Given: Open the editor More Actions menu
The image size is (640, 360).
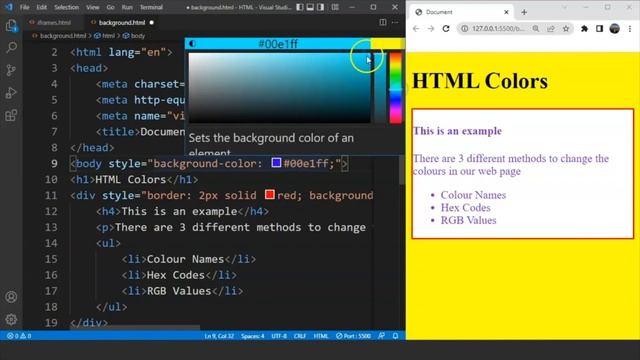Looking at the screenshot, I should [x=395, y=22].
